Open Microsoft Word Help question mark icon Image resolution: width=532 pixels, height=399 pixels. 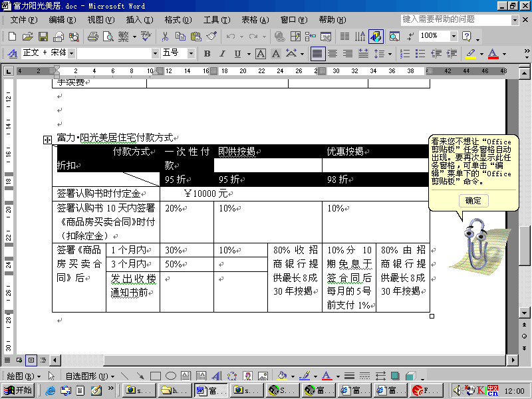(x=467, y=37)
